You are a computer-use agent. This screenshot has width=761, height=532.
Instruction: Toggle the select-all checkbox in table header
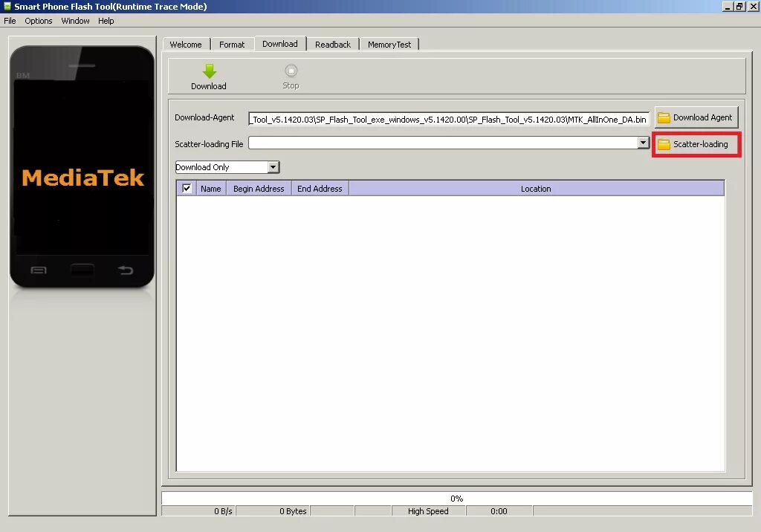click(187, 188)
